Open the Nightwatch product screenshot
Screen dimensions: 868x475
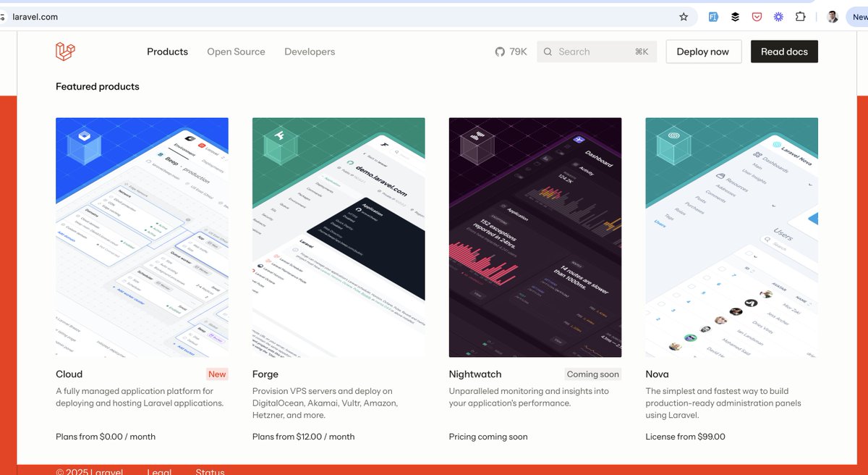(535, 237)
